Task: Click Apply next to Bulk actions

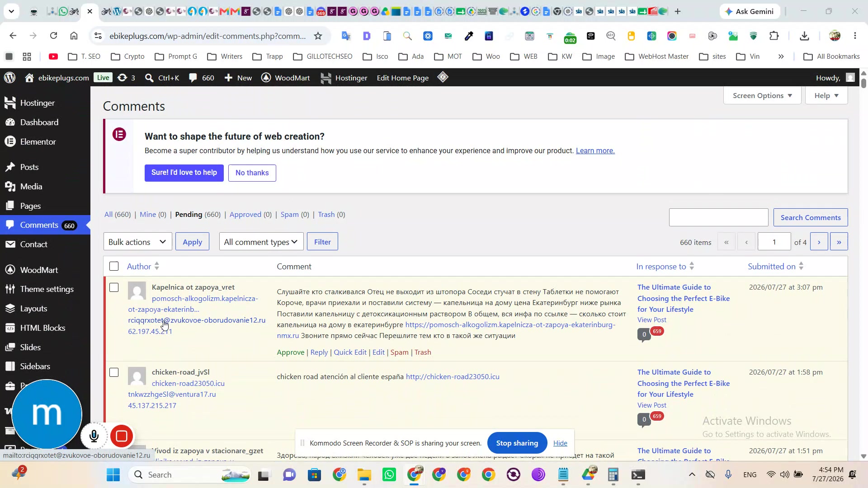Action: (x=192, y=242)
